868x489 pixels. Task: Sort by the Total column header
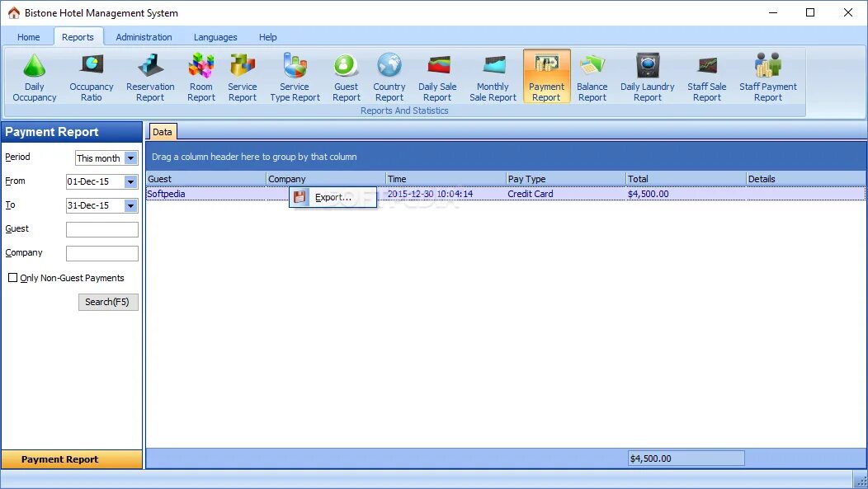pos(686,179)
